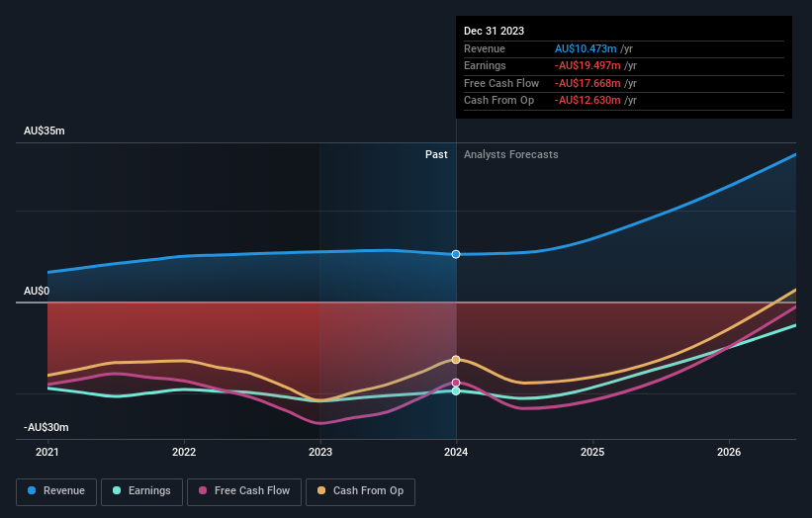Screen dimensions: 812x518
Task: Click the -AU$30m y-axis label
Action: pyautogui.click(x=46, y=427)
